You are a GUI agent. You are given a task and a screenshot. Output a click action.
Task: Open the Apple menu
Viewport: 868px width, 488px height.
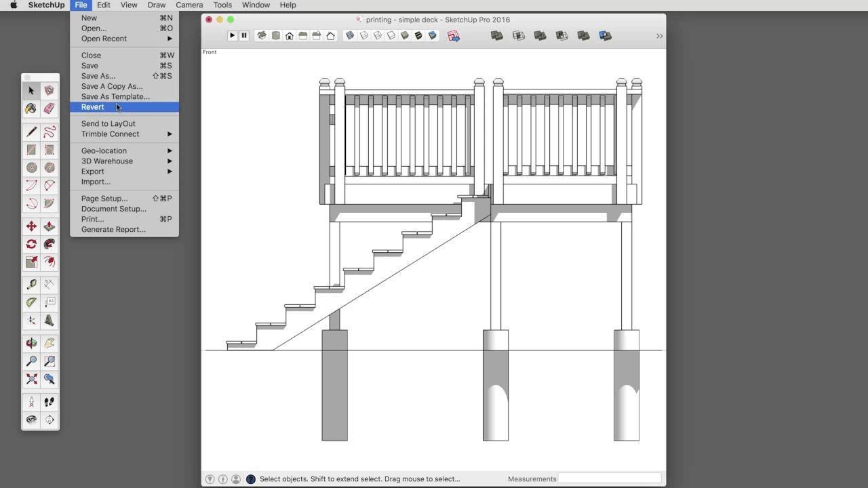pyautogui.click(x=13, y=5)
